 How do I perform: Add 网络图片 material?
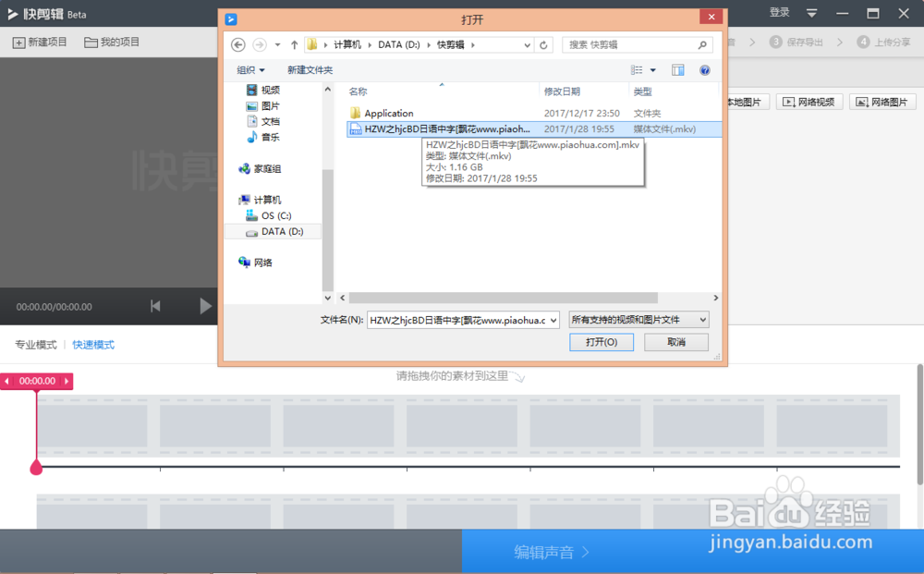coord(882,102)
